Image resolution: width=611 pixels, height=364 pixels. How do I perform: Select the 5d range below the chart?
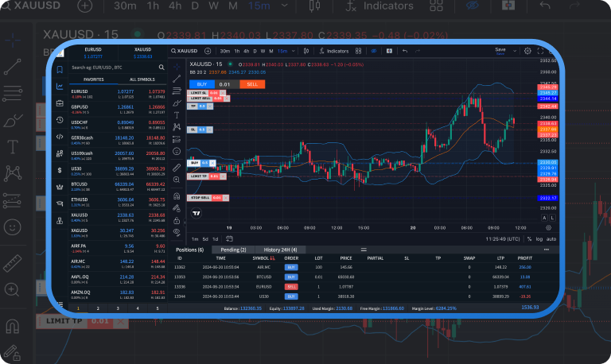(205, 239)
